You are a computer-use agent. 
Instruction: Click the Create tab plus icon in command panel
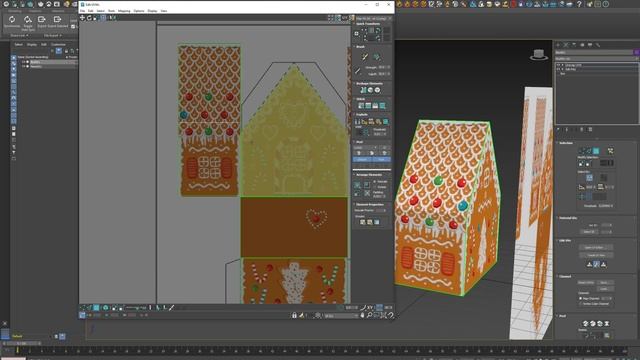tap(558, 45)
